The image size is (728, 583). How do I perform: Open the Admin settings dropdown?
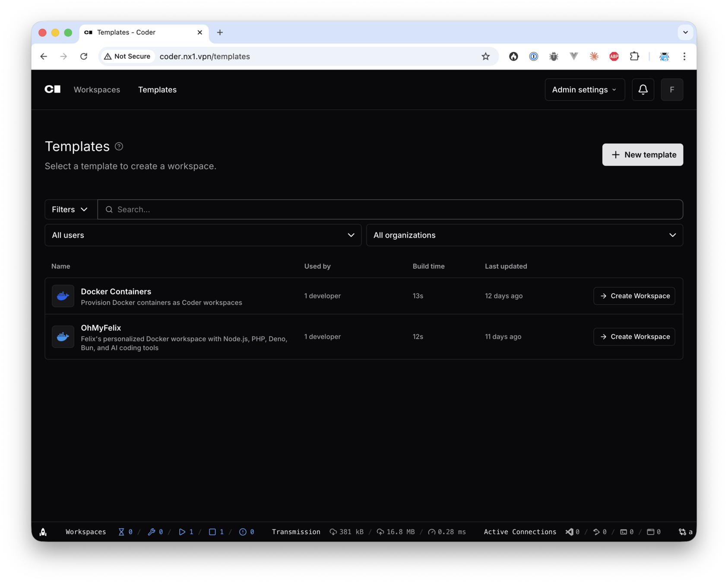coord(585,89)
